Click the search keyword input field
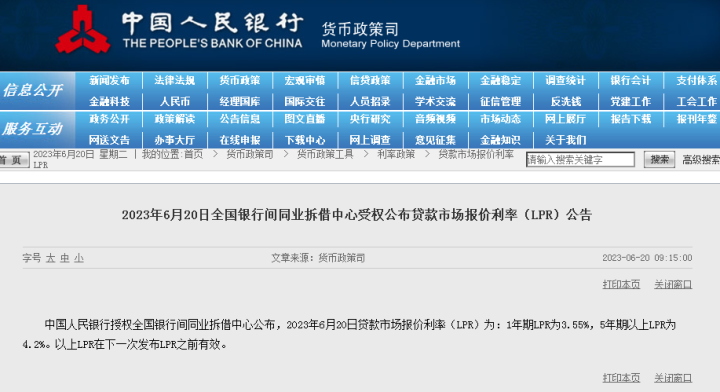Viewport: 720px width, 392px height. point(580,160)
